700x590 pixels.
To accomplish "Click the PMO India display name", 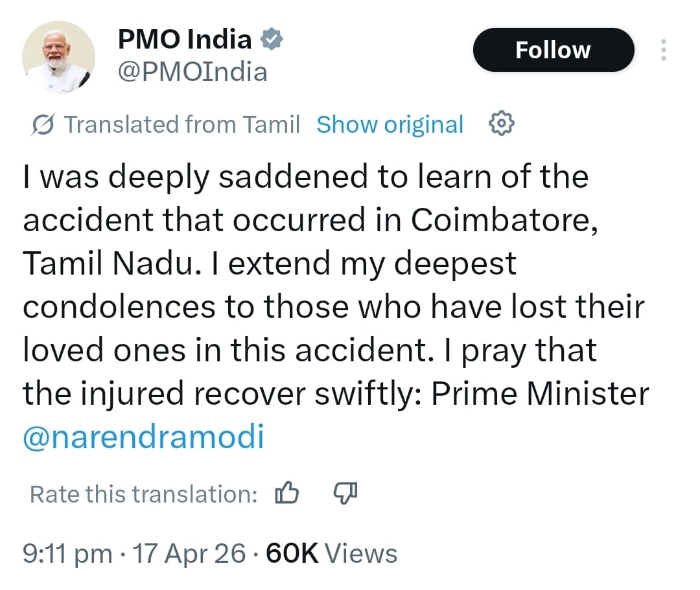I will (x=185, y=39).
